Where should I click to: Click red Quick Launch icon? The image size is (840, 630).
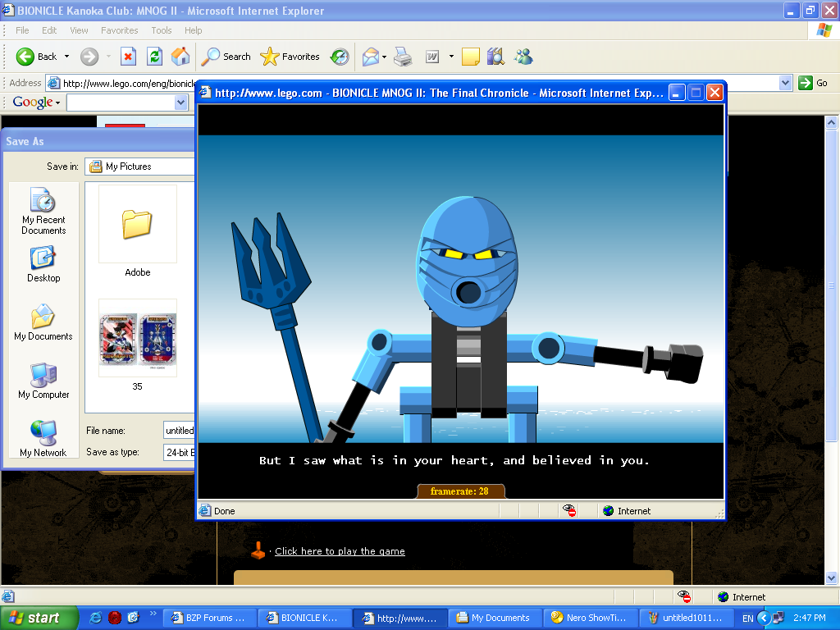tap(115, 618)
